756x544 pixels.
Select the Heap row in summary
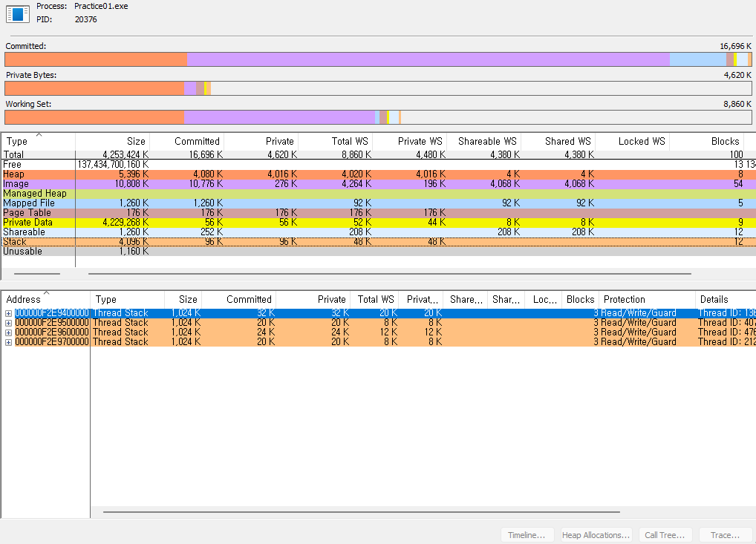coord(379,174)
